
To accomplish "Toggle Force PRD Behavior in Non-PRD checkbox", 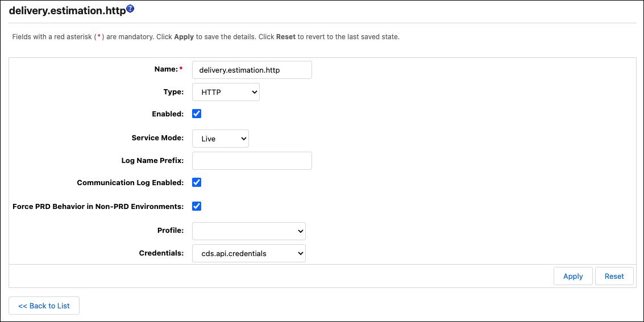I will 197,206.
